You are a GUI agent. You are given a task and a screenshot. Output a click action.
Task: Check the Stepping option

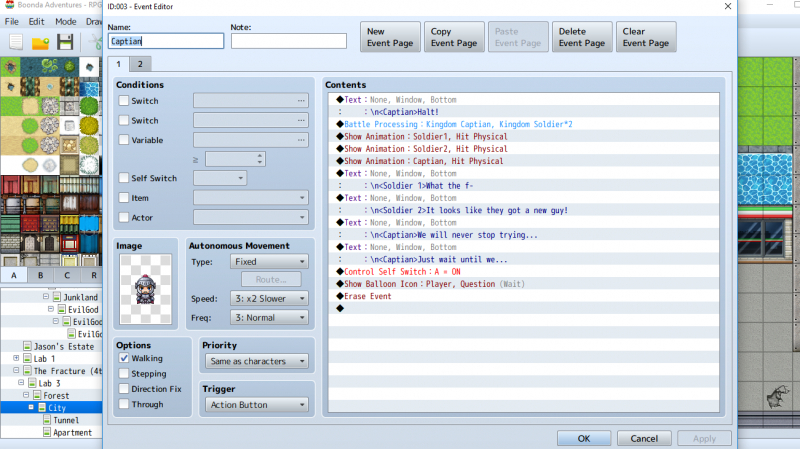(x=123, y=373)
